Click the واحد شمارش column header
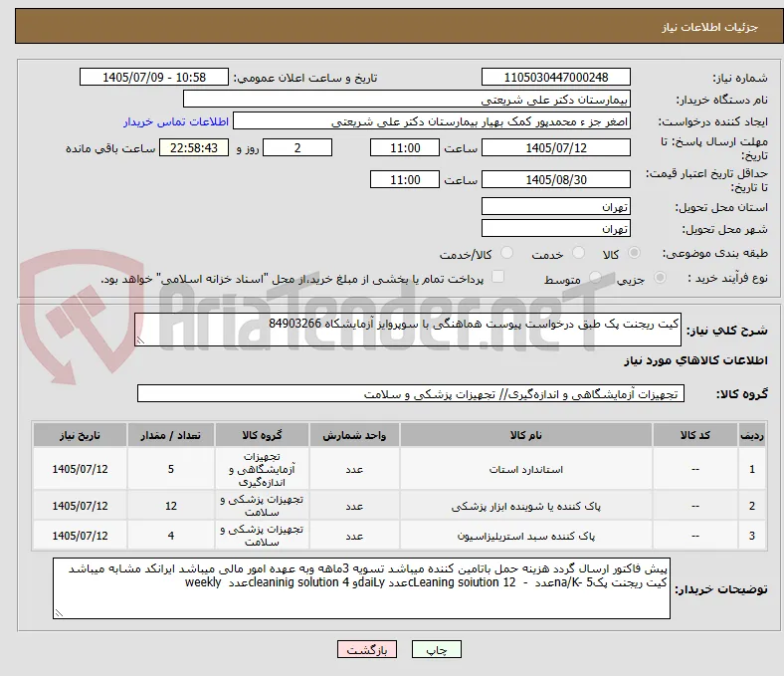Screen dimensions: 784x676 point(354,435)
